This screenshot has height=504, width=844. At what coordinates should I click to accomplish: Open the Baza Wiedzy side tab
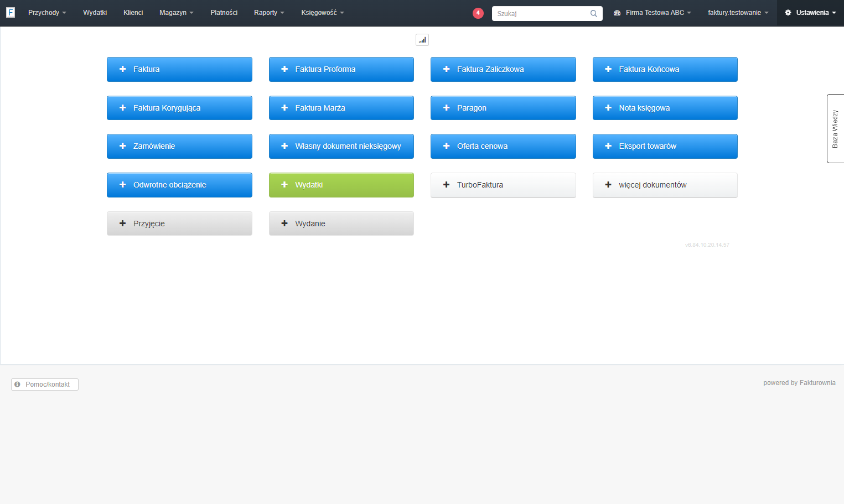pyautogui.click(x=835, y=128)
